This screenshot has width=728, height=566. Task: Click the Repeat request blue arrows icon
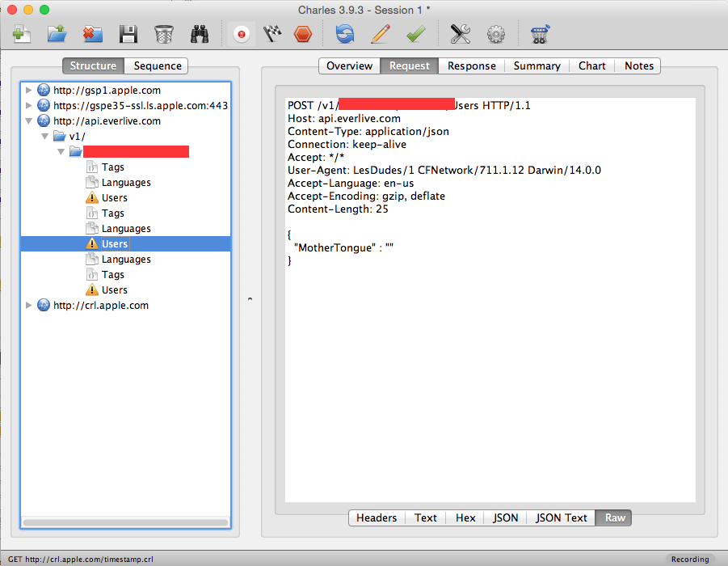coord(345,35)
